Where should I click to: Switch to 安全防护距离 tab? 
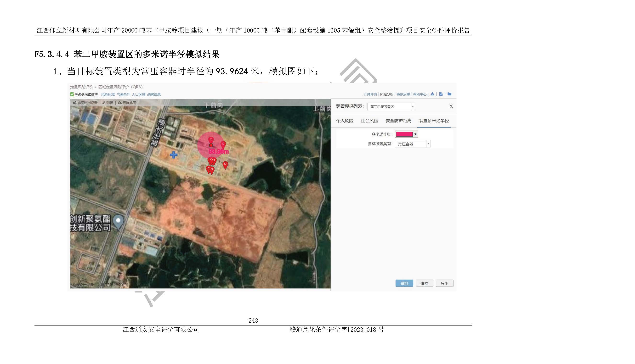pos(398,121)
